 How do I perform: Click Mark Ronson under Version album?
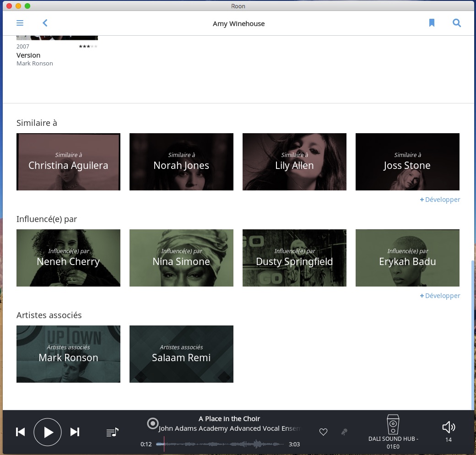coord(35,63)
